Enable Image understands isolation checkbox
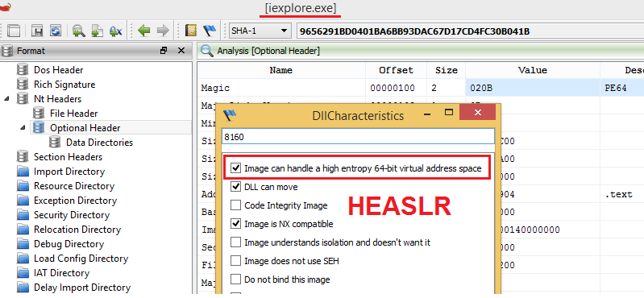644x298 pixels. [235, 242]
